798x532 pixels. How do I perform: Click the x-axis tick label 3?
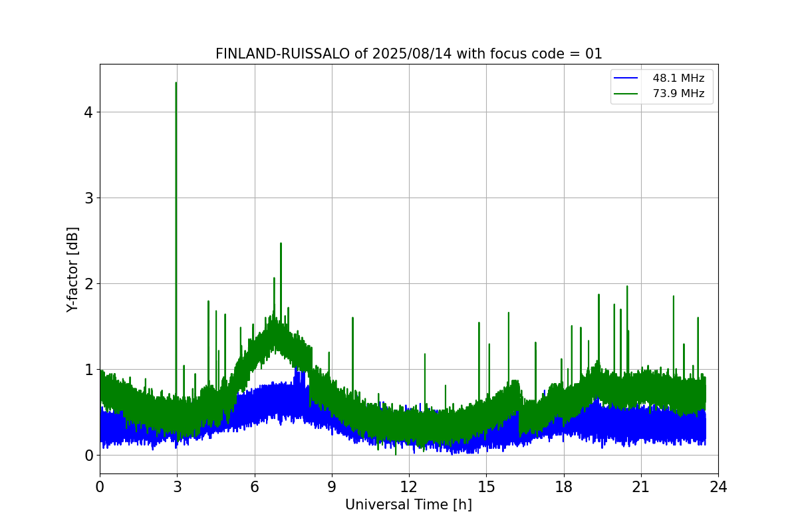(x=177, y=487)
